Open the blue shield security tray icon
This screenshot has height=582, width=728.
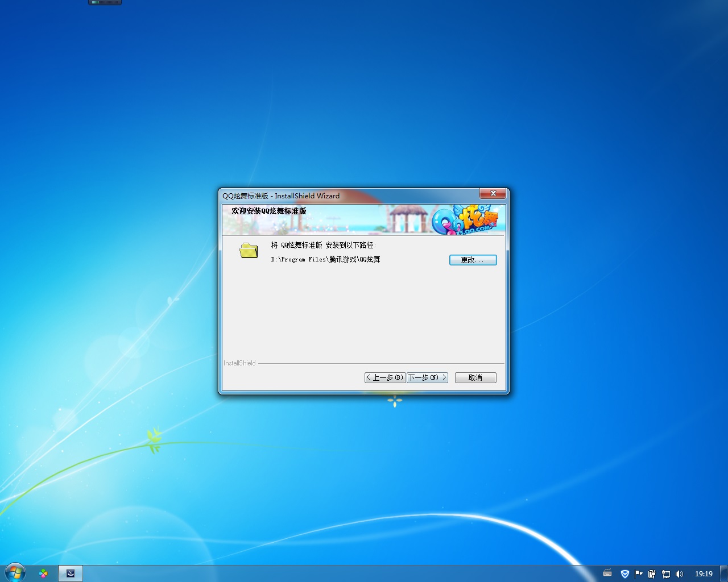pyautogui.click(x=624, y=573)
